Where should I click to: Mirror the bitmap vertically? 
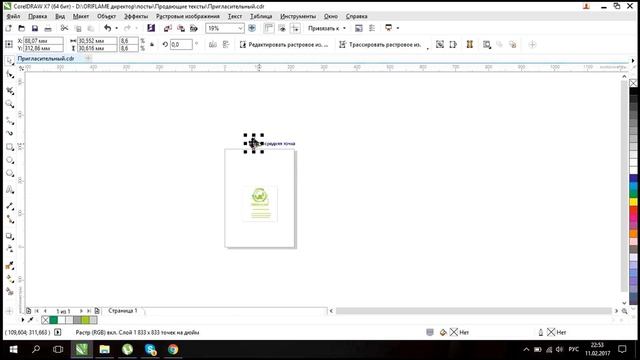226,44
